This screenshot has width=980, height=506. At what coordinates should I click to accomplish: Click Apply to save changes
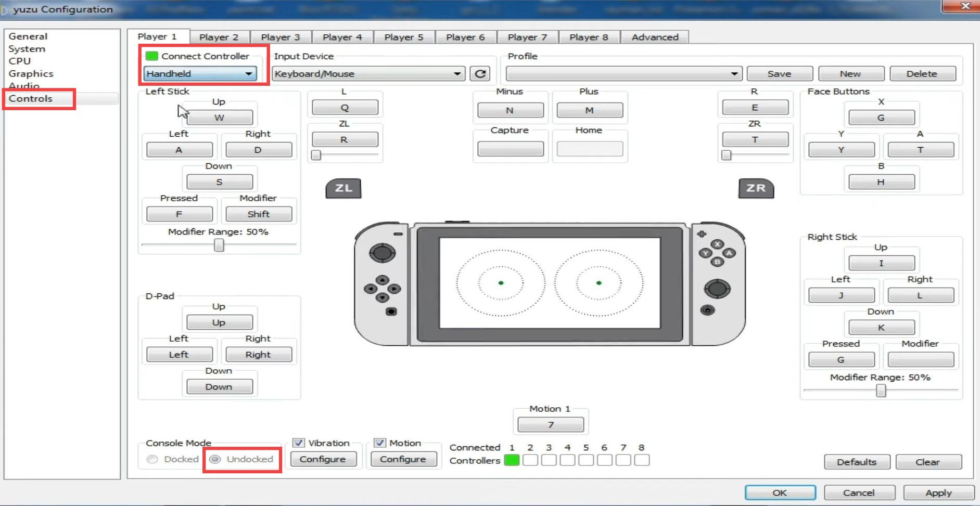pyautogui.click(x=939, y=492)
